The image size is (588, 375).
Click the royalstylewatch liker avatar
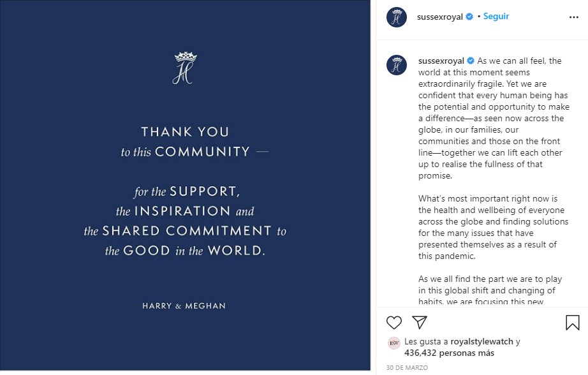tap(393, 342)
